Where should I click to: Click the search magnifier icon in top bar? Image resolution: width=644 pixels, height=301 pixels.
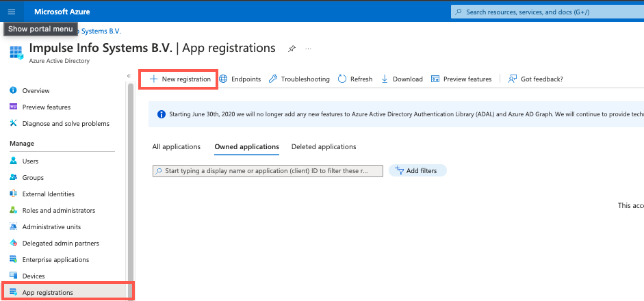click(459, 12)
